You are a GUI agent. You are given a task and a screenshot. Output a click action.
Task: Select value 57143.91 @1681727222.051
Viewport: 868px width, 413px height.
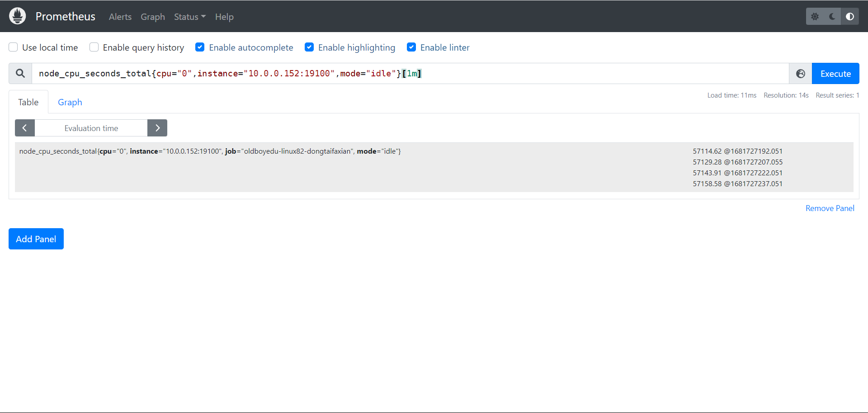(x=738, y=173)
